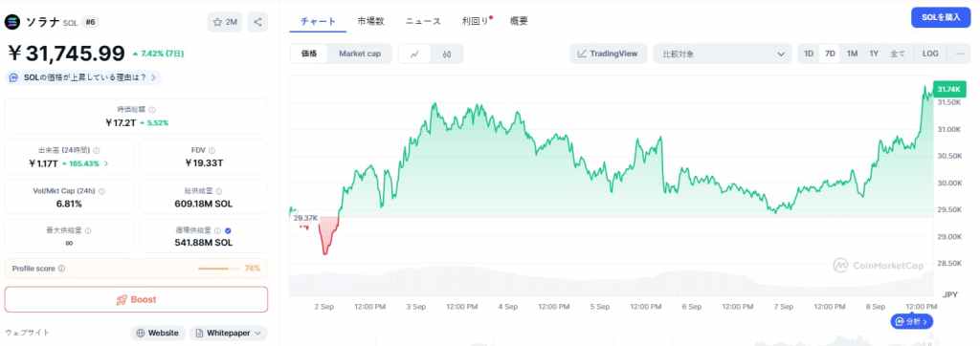This screenshot has height=346, width=980.
Task: Click the 609.18M SOL total supply
Action: (x=204, y=204)
